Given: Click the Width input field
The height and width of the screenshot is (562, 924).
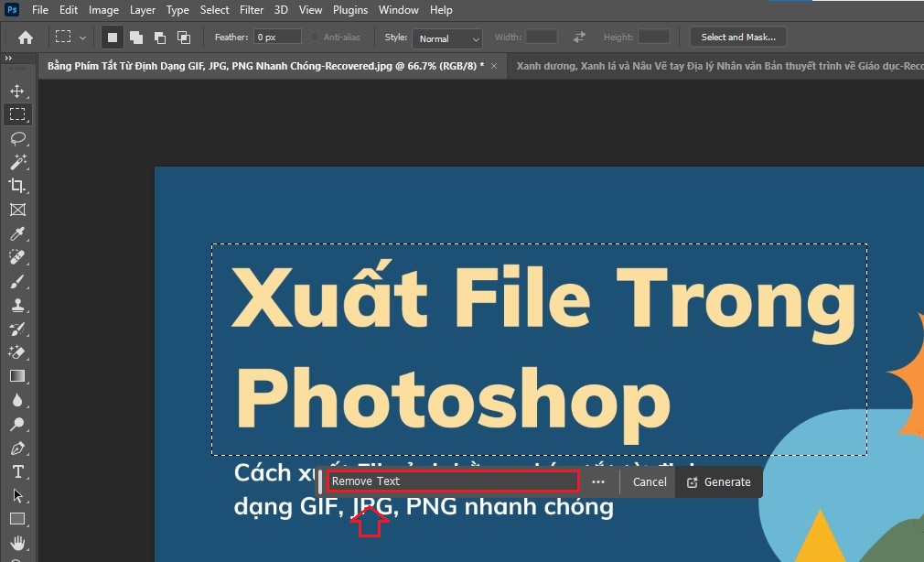Looking at the screenshot, I should (542, 38).
